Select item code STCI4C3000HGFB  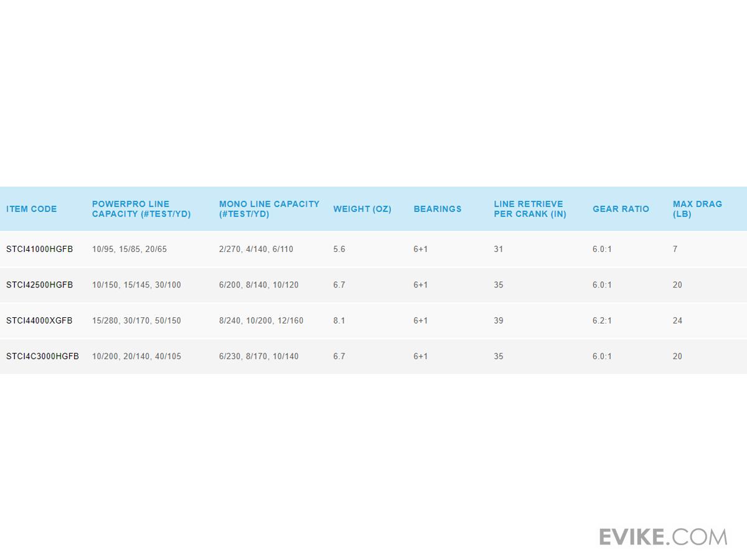[42, 357]
